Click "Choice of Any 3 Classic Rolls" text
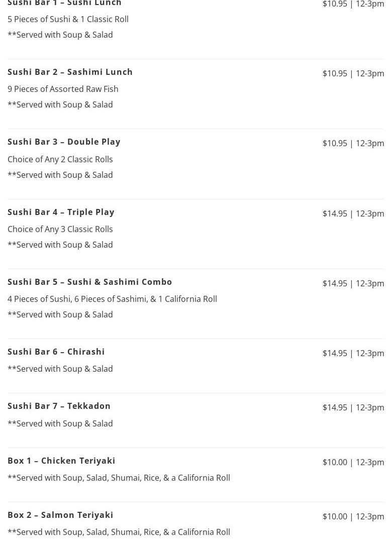The width and height of the screenshot is (392, 546). pyautogui.click(x=60, y=229)
